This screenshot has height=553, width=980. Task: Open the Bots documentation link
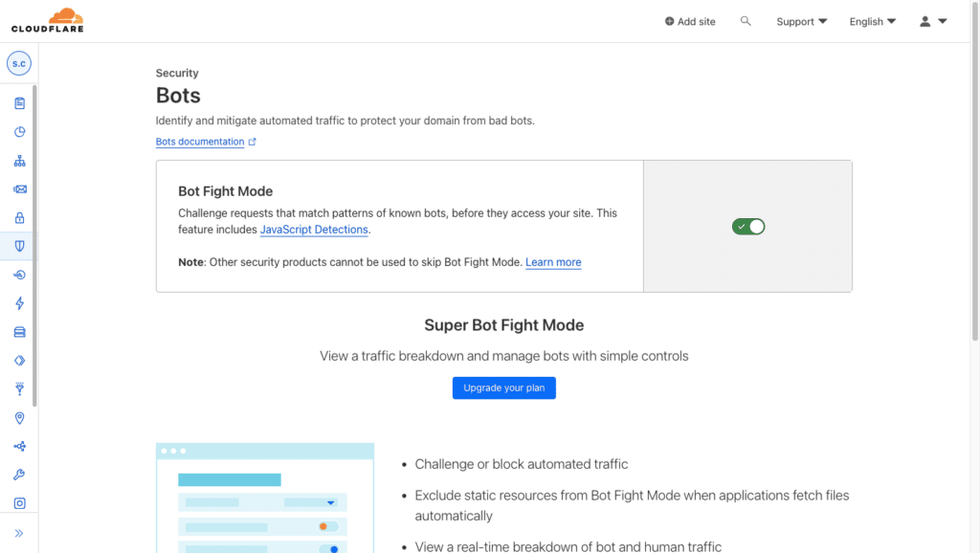(200, 142)
